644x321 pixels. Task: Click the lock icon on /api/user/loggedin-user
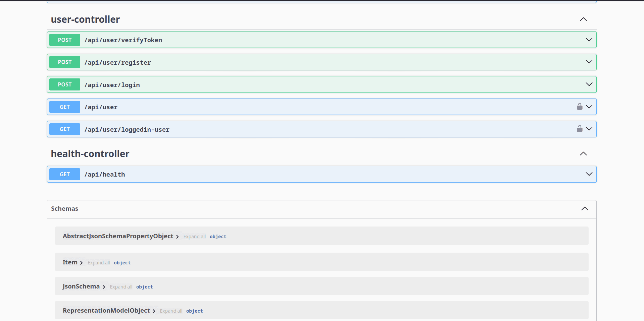579,129
